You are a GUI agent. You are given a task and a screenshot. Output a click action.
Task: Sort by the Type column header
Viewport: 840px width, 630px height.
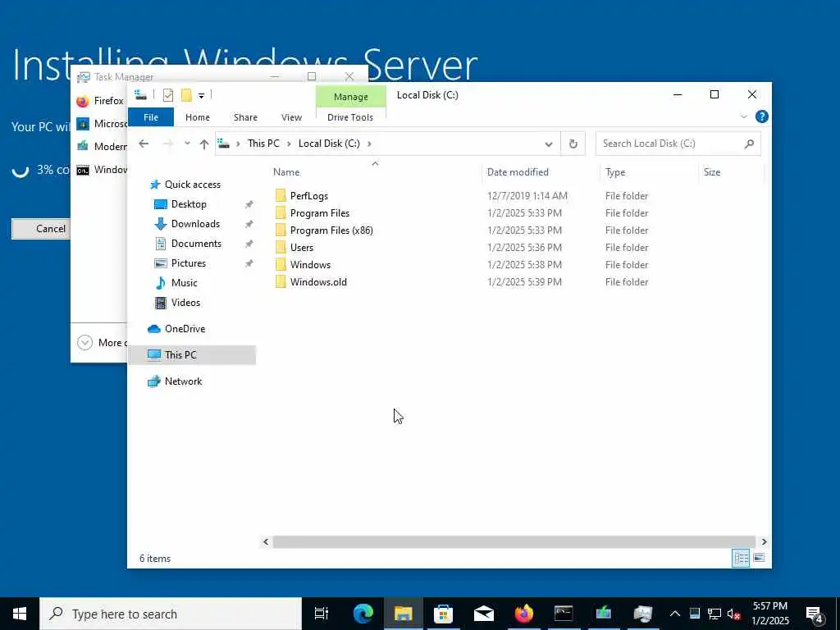click(x=615, y=172)
